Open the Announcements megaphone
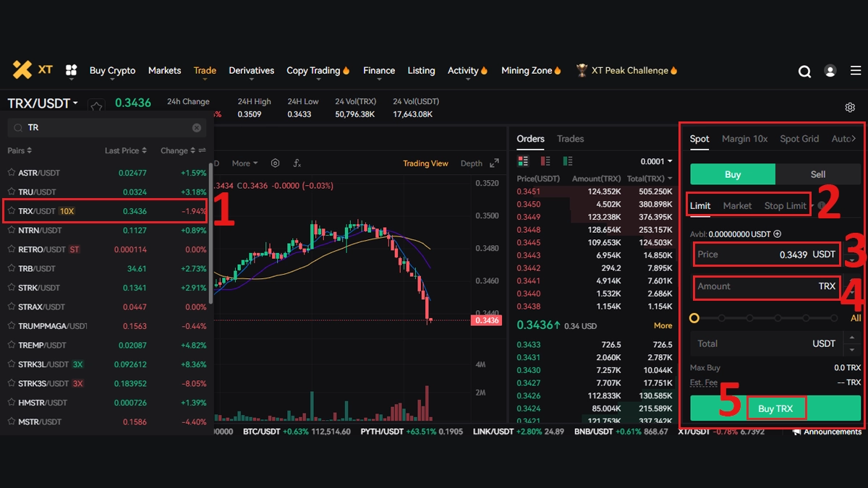The height and width of the screenshot is (488, 868). [797, 432]
